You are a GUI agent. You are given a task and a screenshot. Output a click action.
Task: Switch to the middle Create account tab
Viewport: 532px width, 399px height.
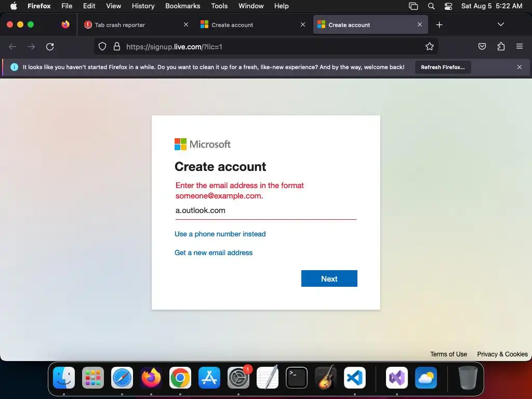click(254, 25)
